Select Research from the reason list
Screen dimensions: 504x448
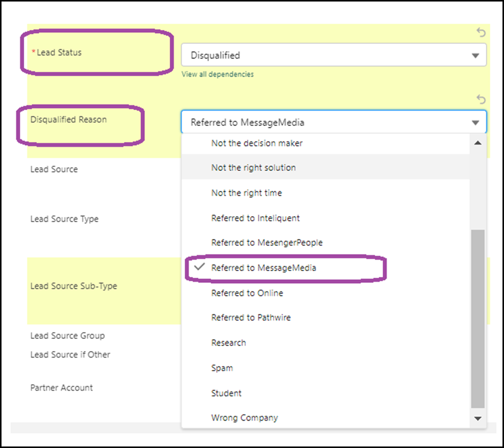pos(326,342)
